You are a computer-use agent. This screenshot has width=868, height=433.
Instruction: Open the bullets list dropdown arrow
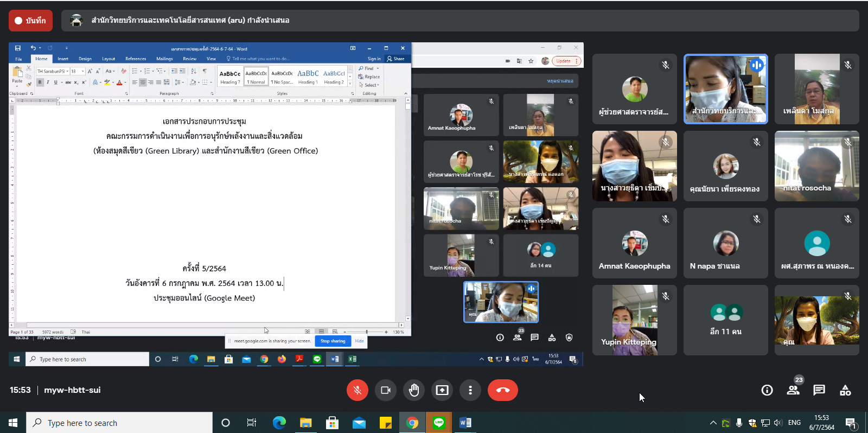click(x=140, y=71)
